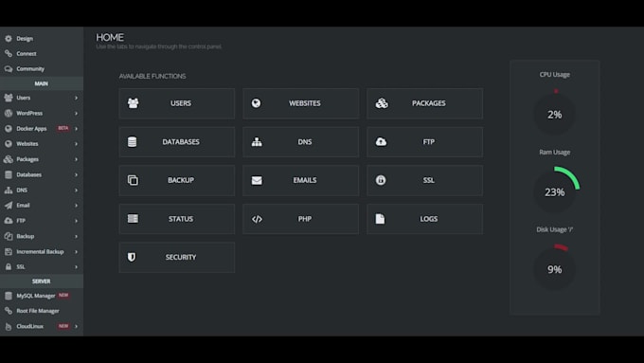Open the DATABASES function tile
The height and width of the screenshot is (363, 644).
177,142
